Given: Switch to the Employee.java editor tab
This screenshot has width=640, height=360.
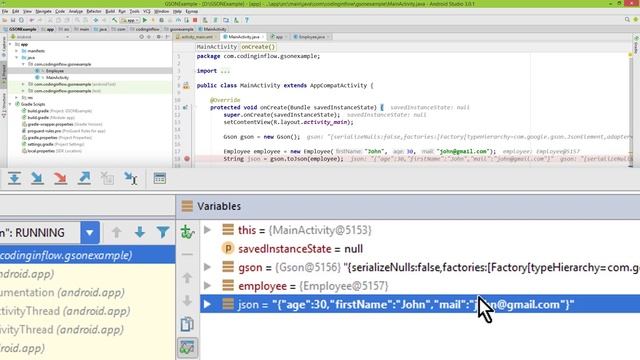Looking at the screenshot, I should (x=311, y=37).
